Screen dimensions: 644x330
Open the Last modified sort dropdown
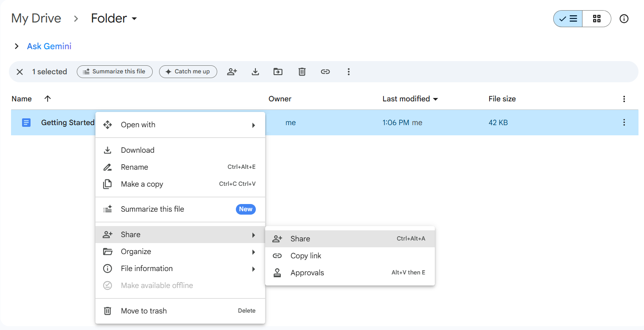435,99
